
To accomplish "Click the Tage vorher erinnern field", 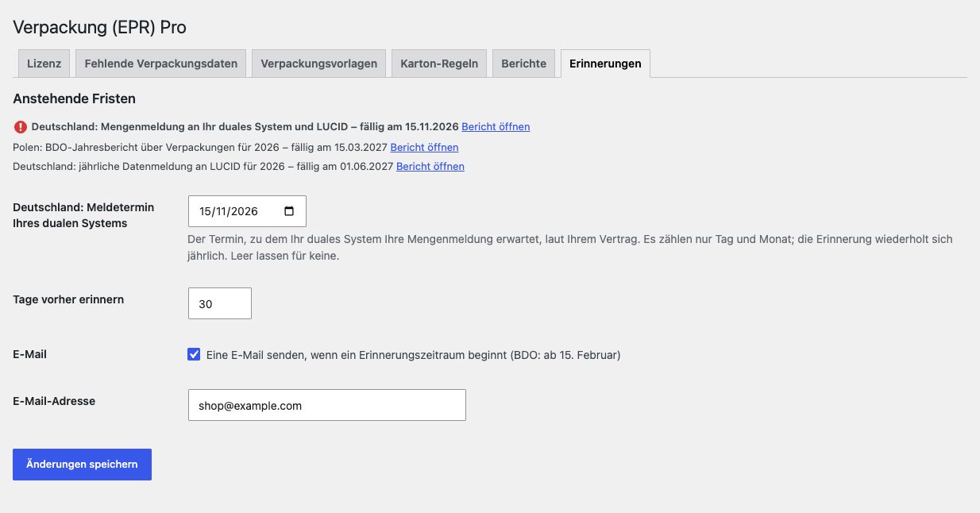I will [220, 303].
